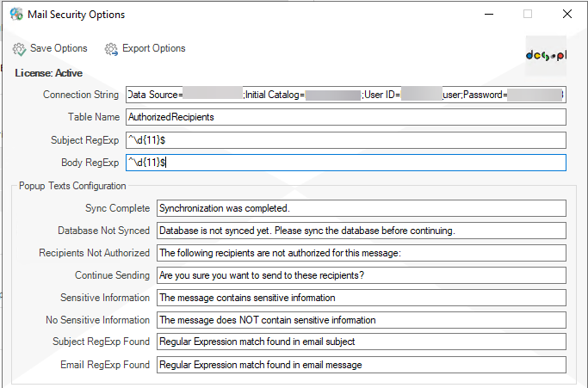Close the Mail Security Options window
This screenshot has height=388, width=588.
tap(567, 15)
